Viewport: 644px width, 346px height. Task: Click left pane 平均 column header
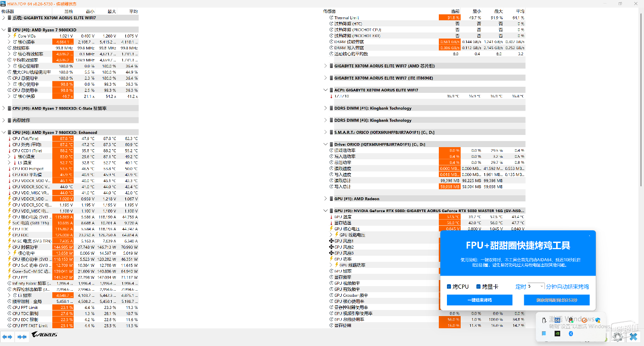tap(133, 11)
